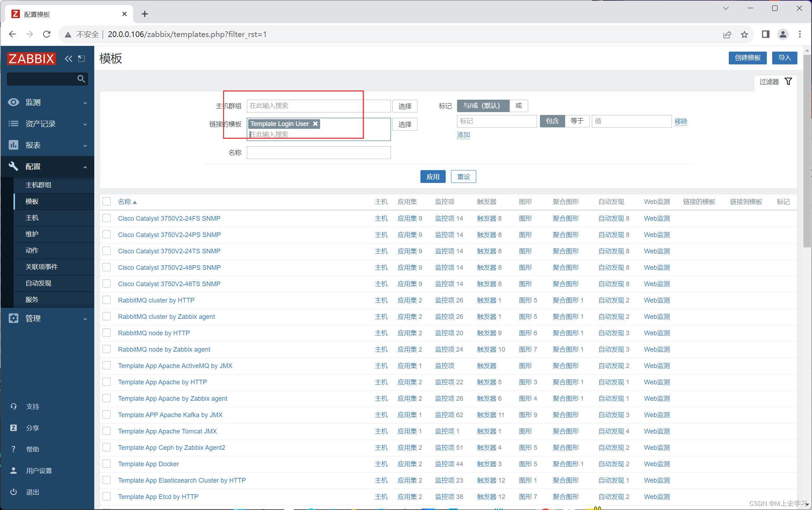Select the 等于 tag operator
The image size is (812, 510).
577,121
